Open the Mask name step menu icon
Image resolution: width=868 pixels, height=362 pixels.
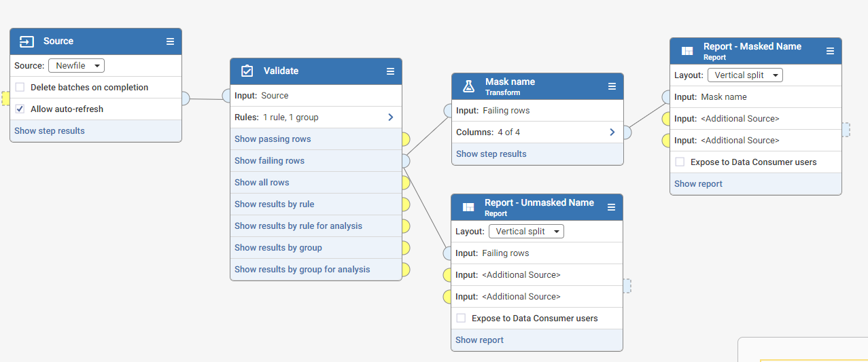(612, 86)
